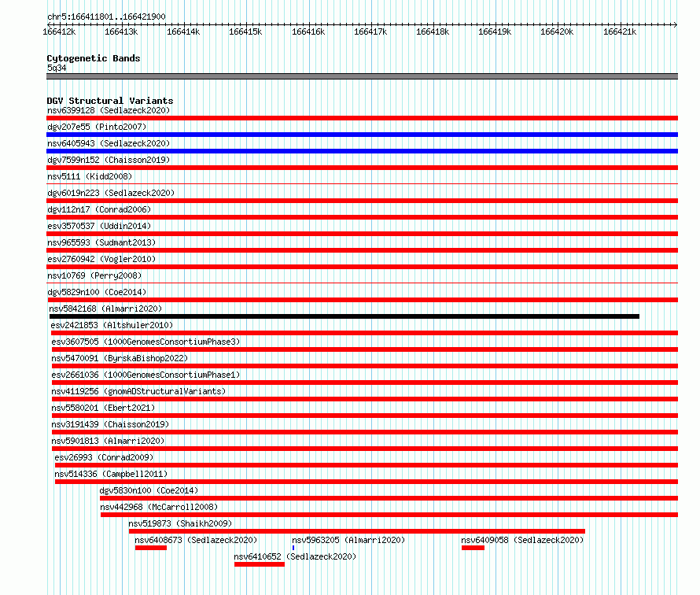
Task: Click the black bar for nsv5842168
Action: pos(344,316)
